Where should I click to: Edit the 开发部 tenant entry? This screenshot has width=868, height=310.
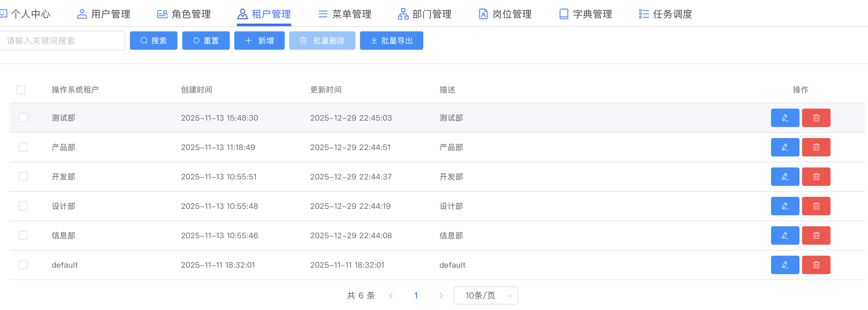(x=785, y=176)
